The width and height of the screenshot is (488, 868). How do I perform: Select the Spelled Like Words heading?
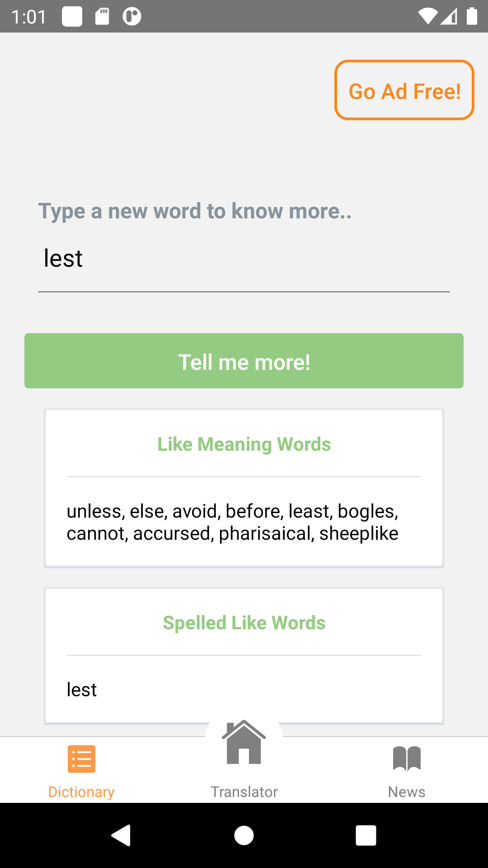click(244, 623)
